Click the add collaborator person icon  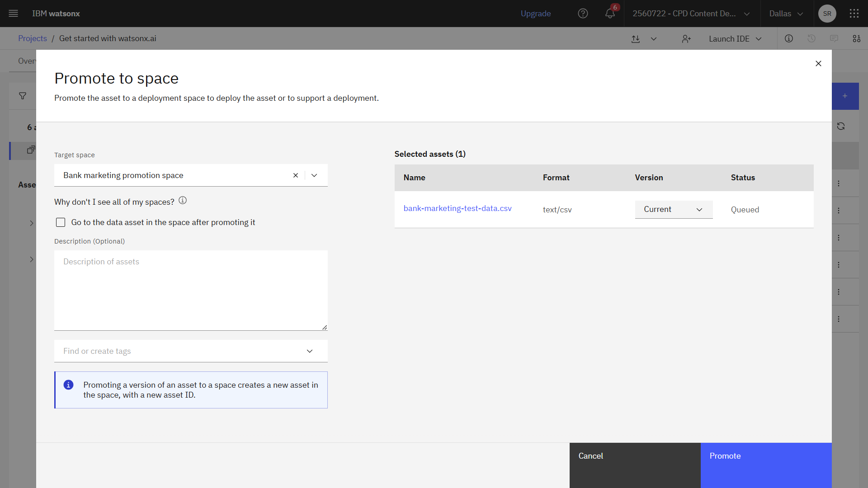(687, 39)
